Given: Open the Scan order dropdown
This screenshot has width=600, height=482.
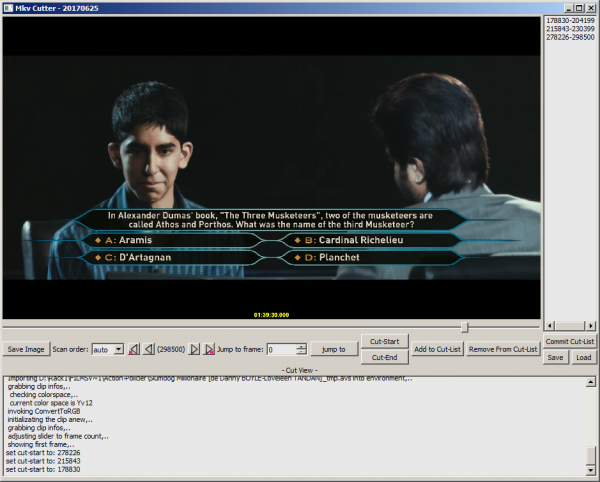Looking at the screenshot, I should click(119, 349).
